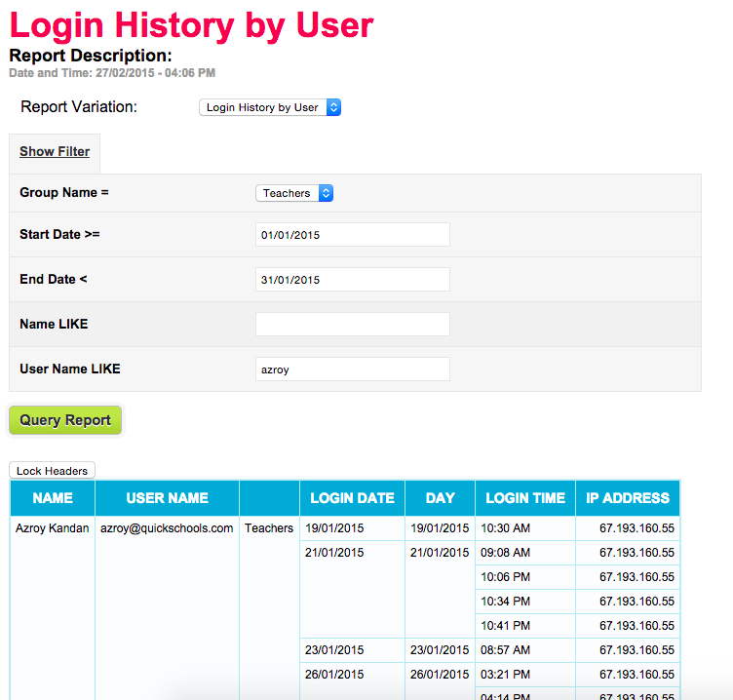Click the USER NAME column header

[x=167, y=498]
